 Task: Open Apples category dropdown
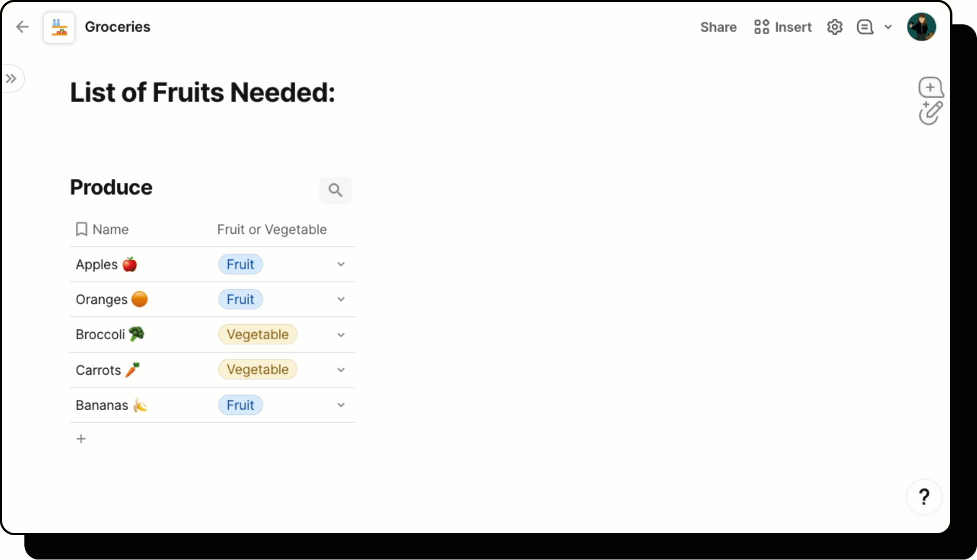pos(341,264)
